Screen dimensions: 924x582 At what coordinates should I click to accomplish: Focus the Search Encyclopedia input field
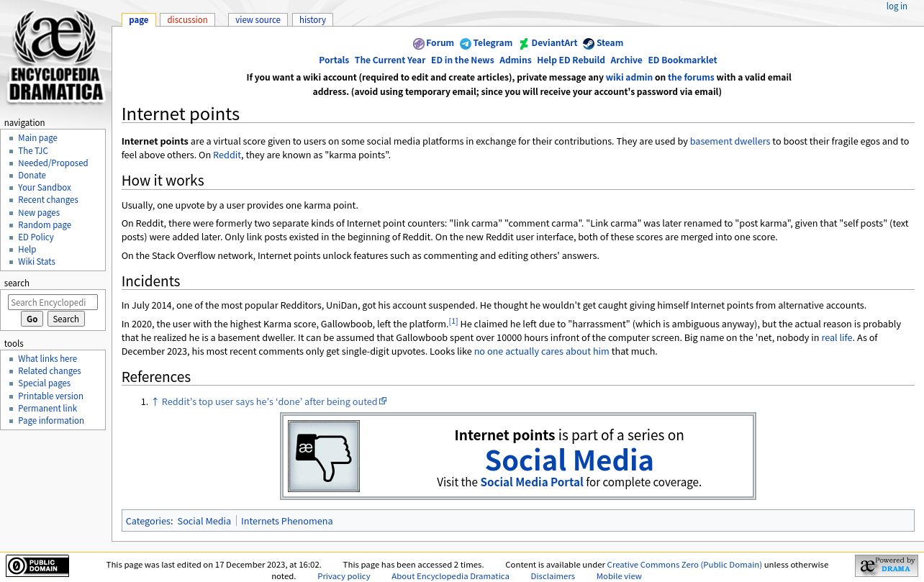point(53,303)
